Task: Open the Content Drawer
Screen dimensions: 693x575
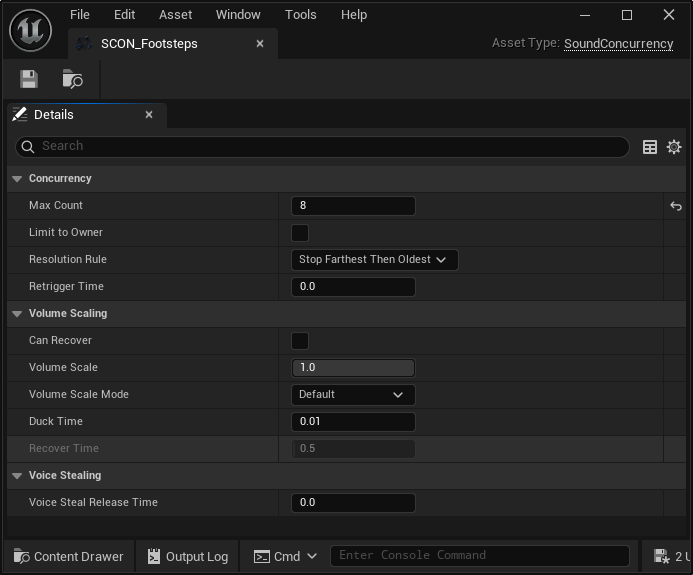Action: 69,556
